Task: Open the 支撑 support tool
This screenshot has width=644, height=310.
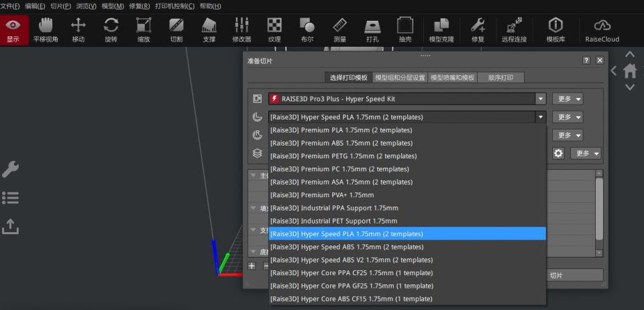Action: [209, 30]
